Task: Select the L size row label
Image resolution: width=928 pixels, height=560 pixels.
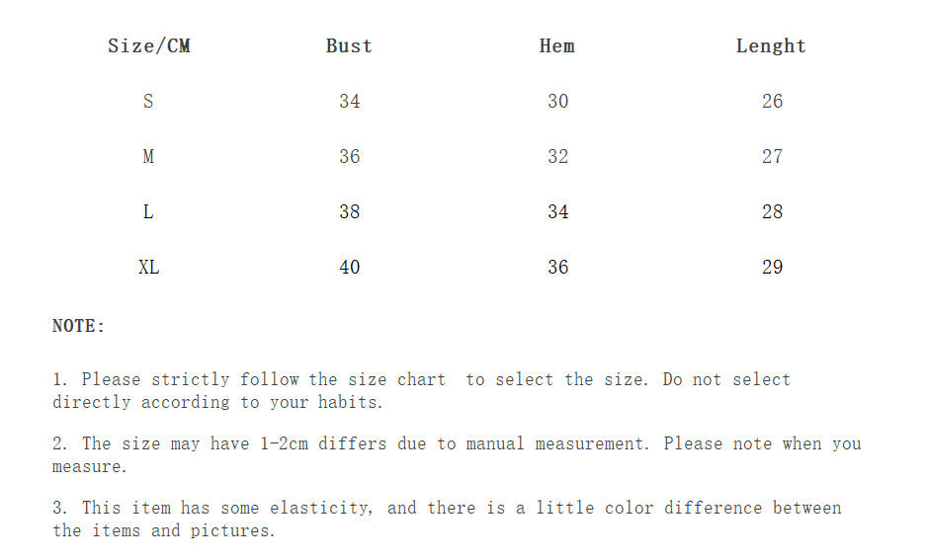Action: click(x=148, y=212)
